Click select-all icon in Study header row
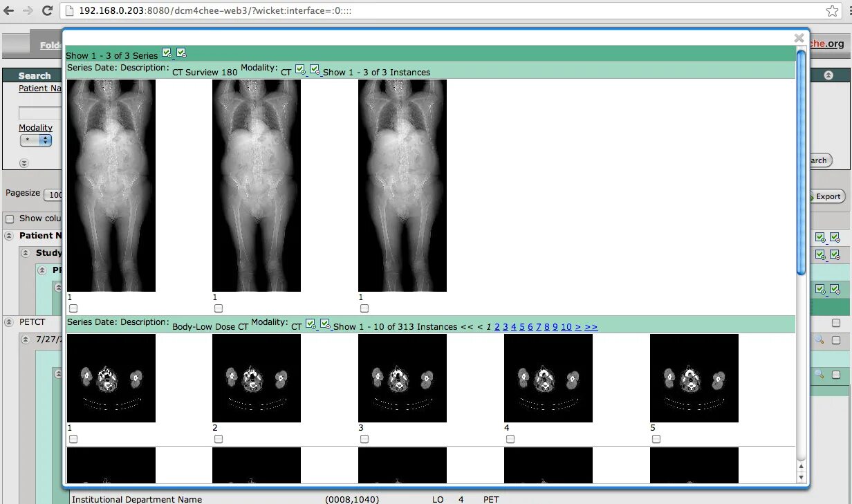852x504 pixels. 820,254
